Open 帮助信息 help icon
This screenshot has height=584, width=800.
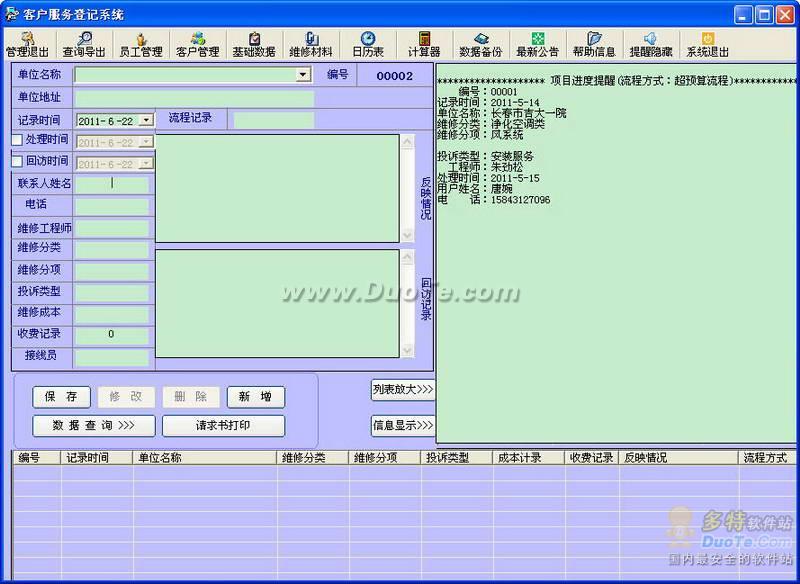594,45
